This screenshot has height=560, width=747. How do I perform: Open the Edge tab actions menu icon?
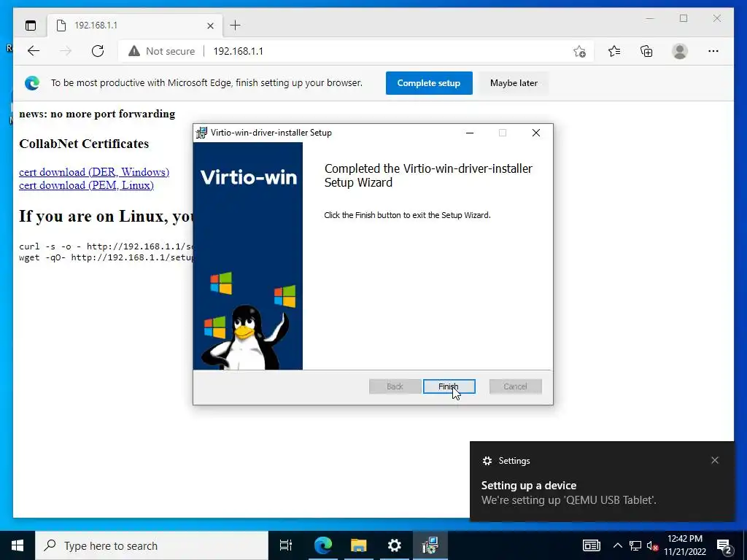pyautogui.click(x=31, y=26)
